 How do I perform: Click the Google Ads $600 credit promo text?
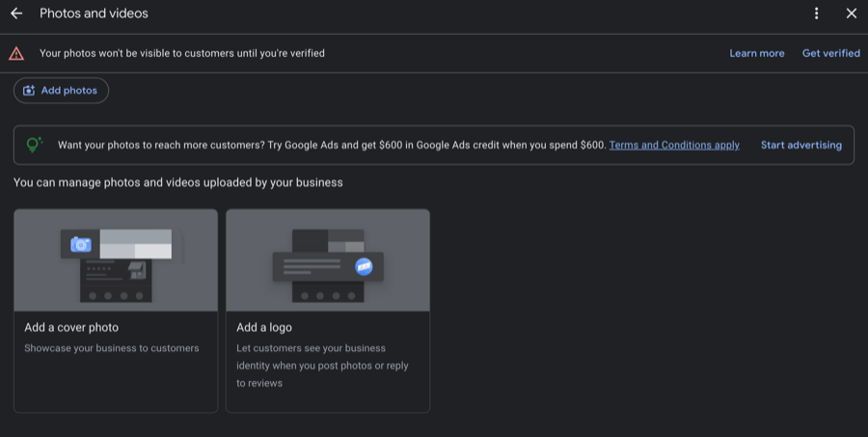click(332, 145)
